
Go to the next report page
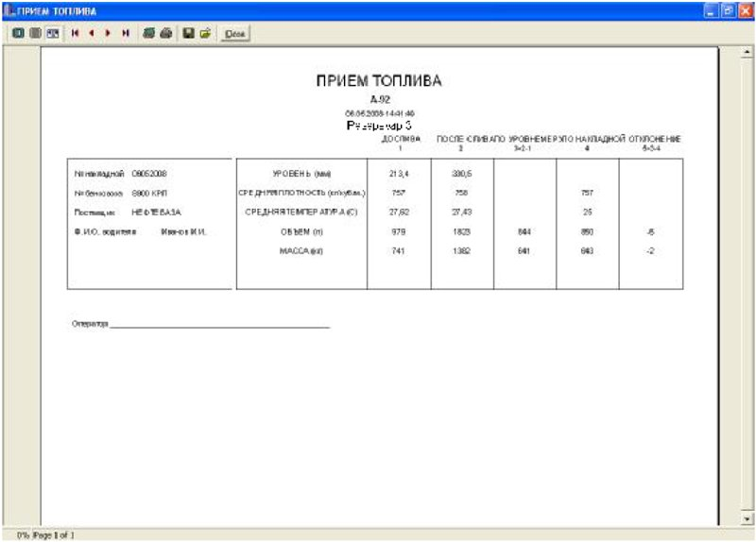(108, 33)
